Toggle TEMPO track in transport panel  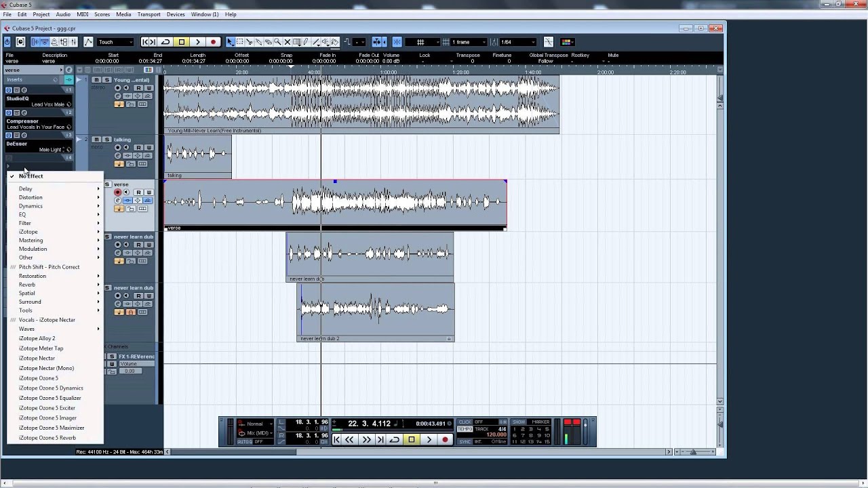coord(465,429)
